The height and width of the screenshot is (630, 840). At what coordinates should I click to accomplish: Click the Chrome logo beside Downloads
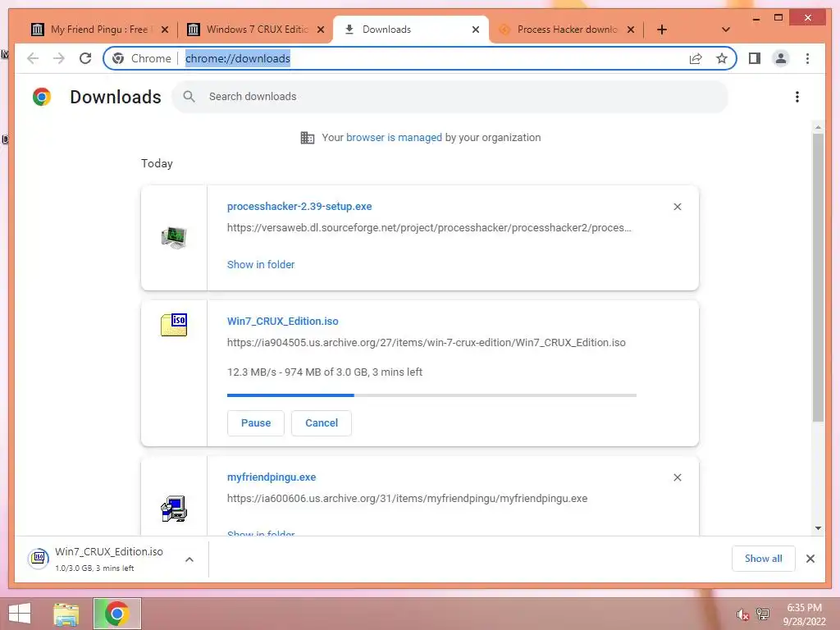point(42,97)
